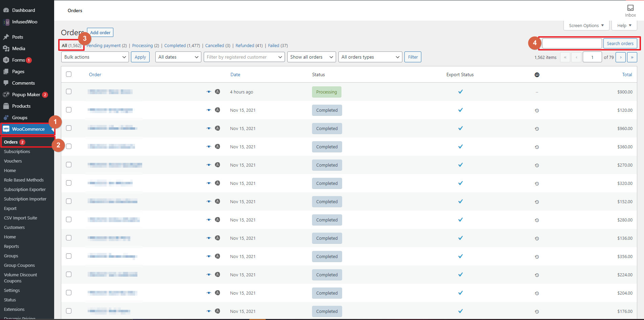Open All orders types dropdown
This screenshot has width=644, height=320.
[x=370, y=57]
